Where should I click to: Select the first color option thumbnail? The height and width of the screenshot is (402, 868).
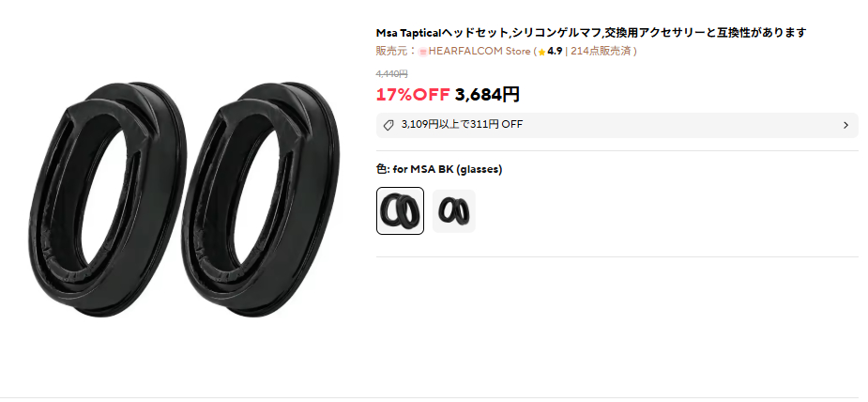click(401, 211)
